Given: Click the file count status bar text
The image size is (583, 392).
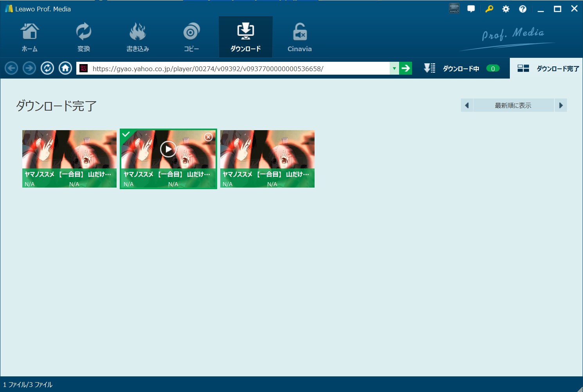Looking at the screenshot, I should (28, 385).
